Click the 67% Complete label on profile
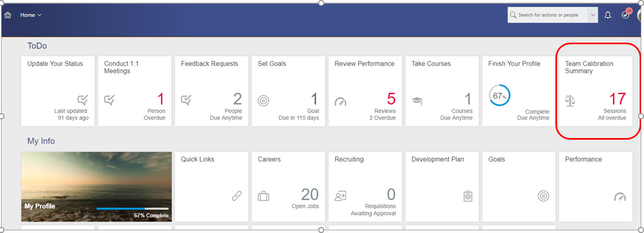Viewport: 644px width, 233px height. [x=151, y=215]
